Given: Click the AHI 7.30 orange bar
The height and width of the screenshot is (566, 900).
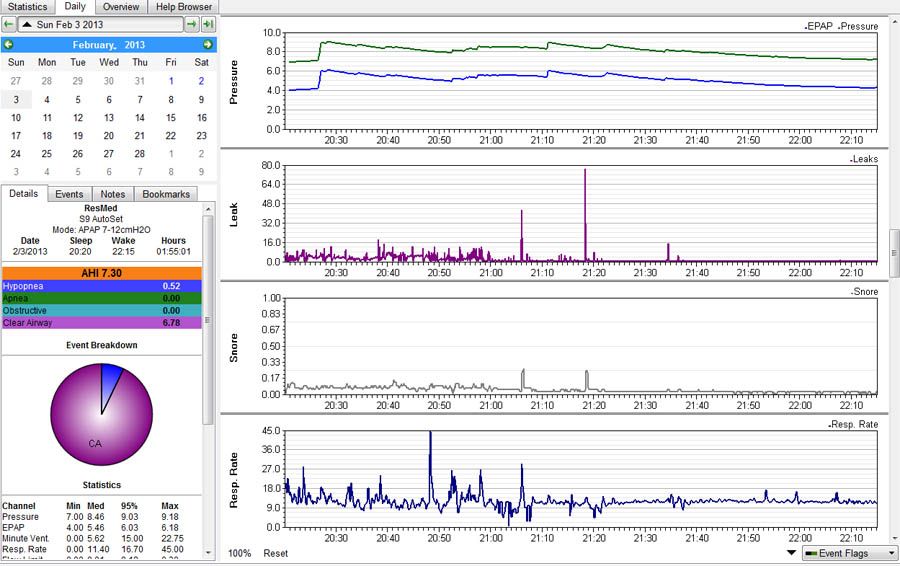Looking at the screenshot, I should pyautogui.click(x=102, y=273).
